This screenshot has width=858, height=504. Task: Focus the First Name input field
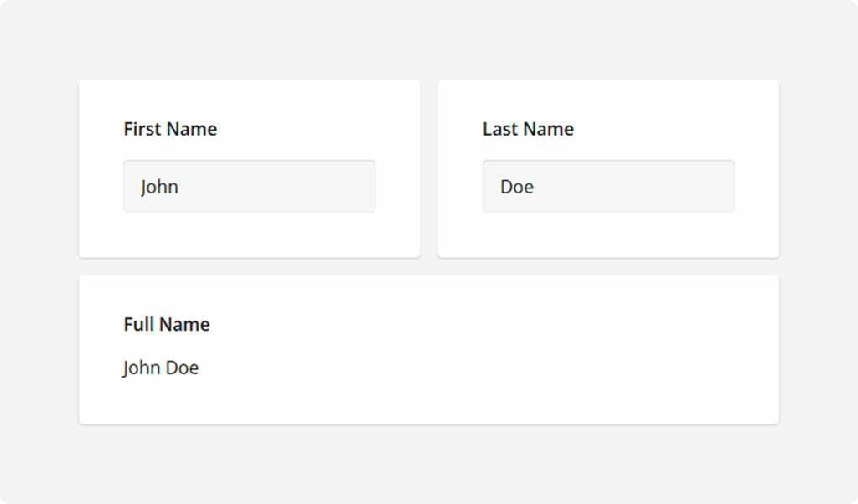[249, 187]
